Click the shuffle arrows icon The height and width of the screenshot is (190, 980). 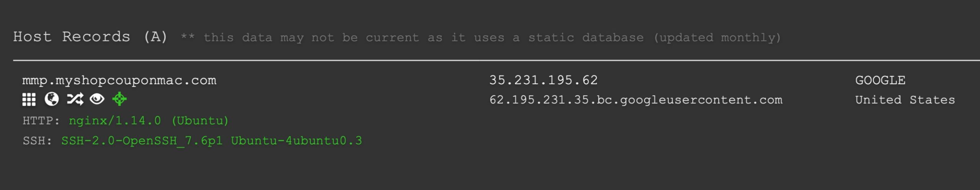tap(75, 99)
